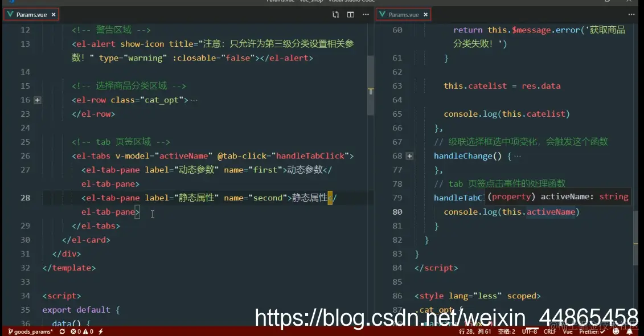Click the lightning bolt status bar icon

(101, 331)
